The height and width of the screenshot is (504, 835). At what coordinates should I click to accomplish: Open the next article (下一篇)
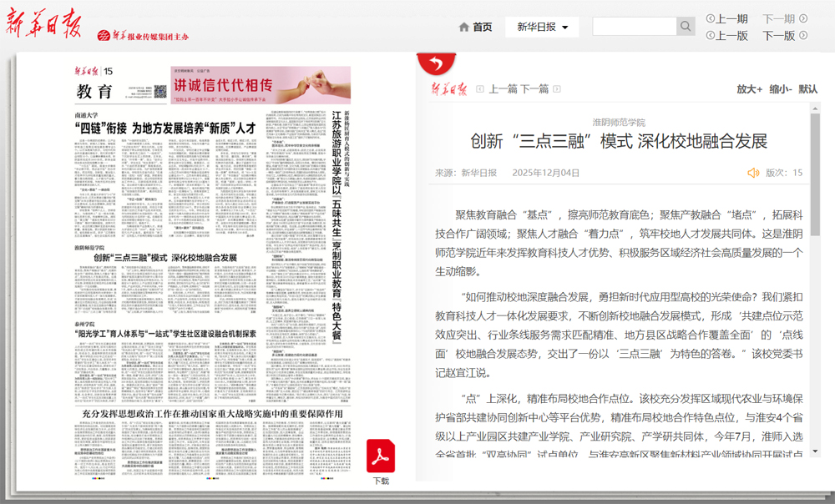click(535, 89)
